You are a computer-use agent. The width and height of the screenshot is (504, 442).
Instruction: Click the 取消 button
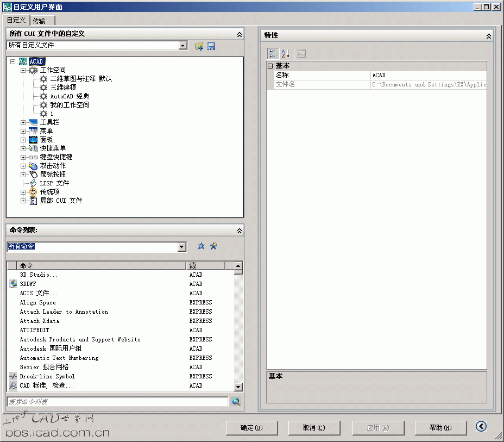click(x=314, y=428)
